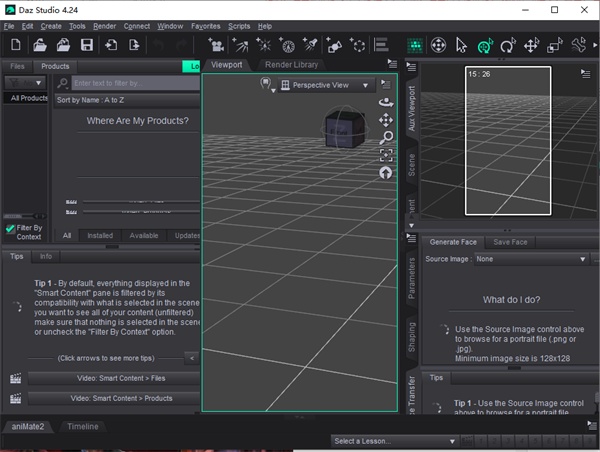Click the filter text search field
The height and width of the screenshot is (452, 600).
130,83
